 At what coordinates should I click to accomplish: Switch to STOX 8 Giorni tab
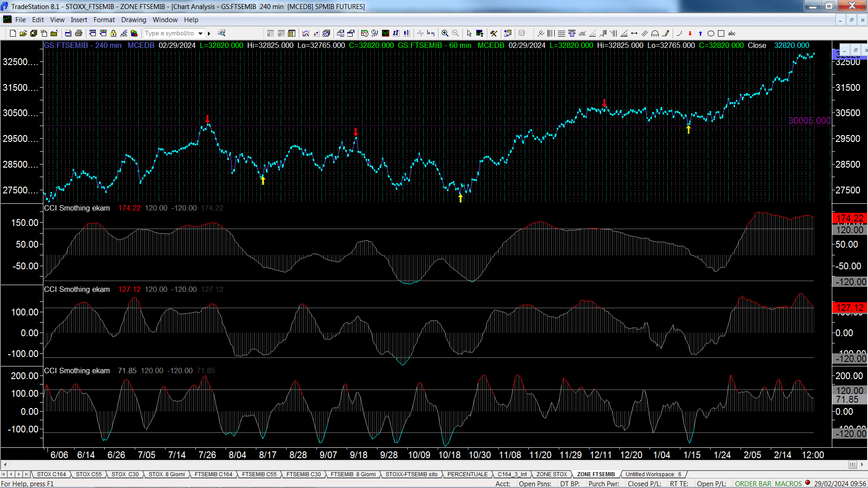click(167, 474)
